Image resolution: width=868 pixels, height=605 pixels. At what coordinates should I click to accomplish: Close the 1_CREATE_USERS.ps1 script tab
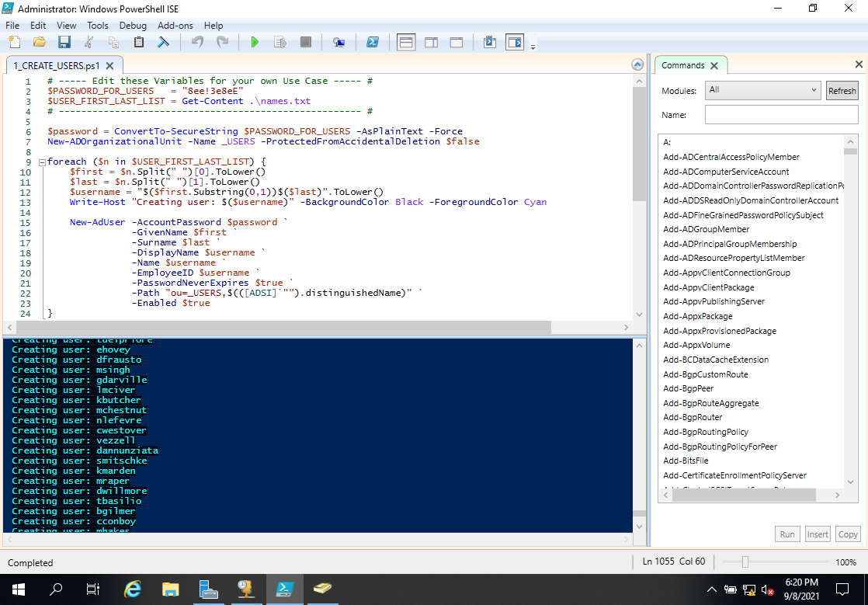click(109, 65)
